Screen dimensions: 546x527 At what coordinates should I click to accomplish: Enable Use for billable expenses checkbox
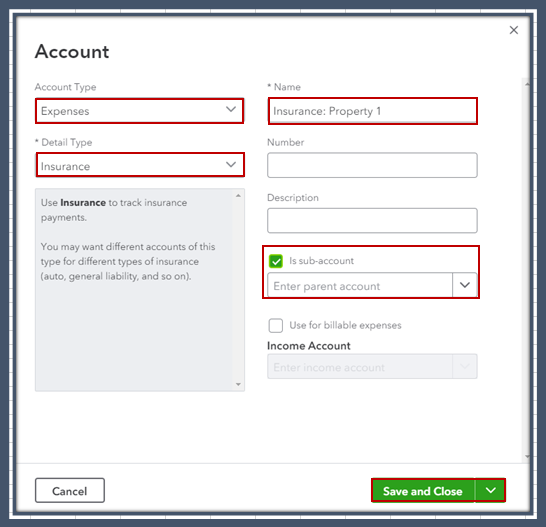click(x=276, y=326)
